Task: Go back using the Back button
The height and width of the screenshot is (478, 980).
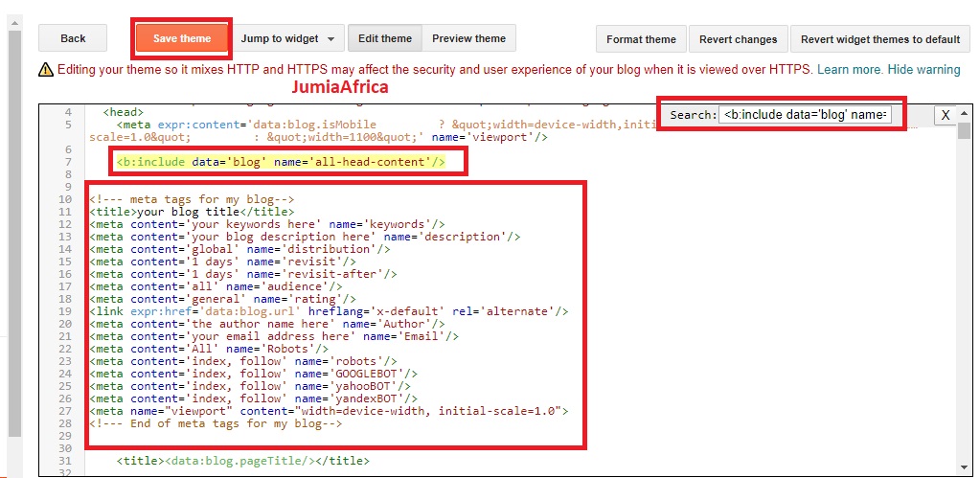Action: tap(73, 38)
